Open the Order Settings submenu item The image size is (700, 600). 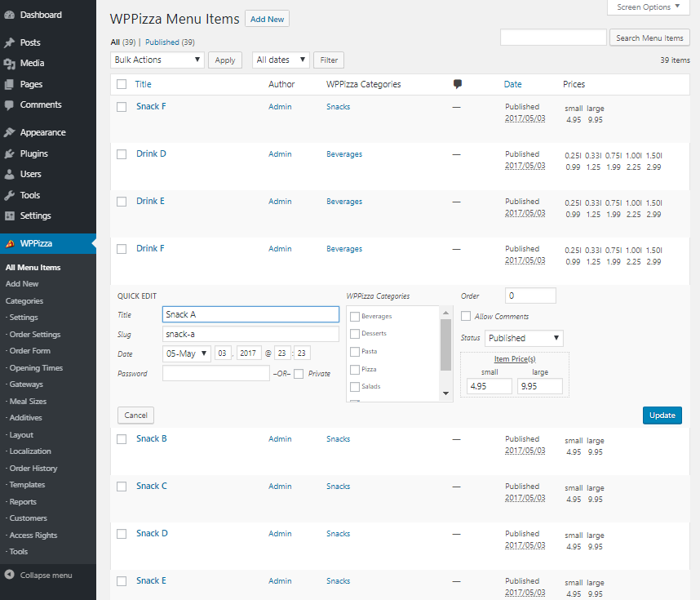[x=34, y=334]
